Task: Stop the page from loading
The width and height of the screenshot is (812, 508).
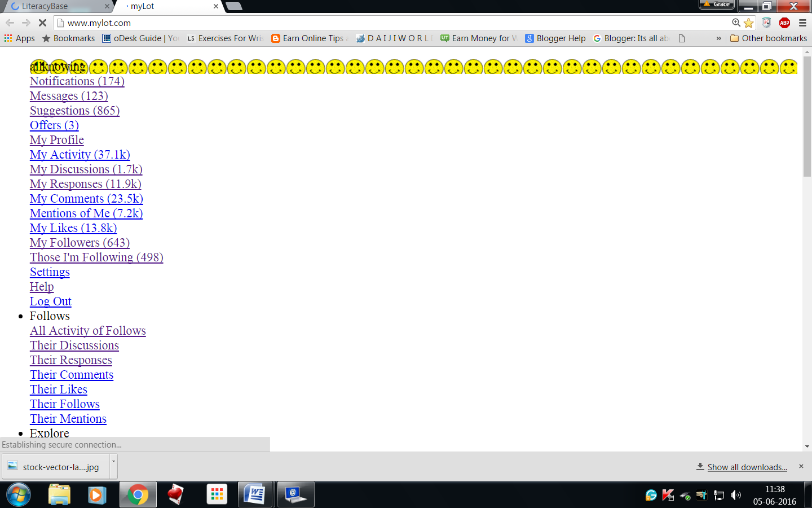Action: (42, 23)
